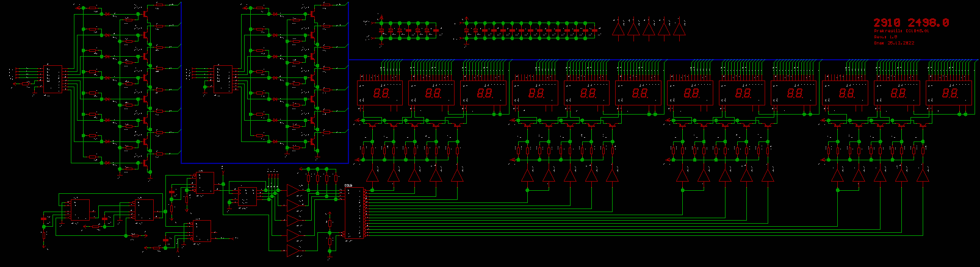Select the horizontal blue bus above displays
This screenshot has width=980, height=267.
click(x=610, y=60)
